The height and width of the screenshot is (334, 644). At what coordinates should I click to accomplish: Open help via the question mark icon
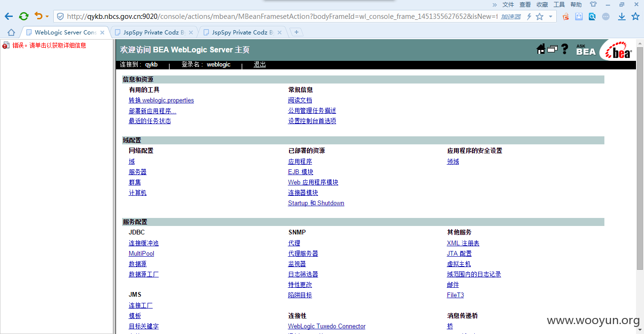coord(564,49)
